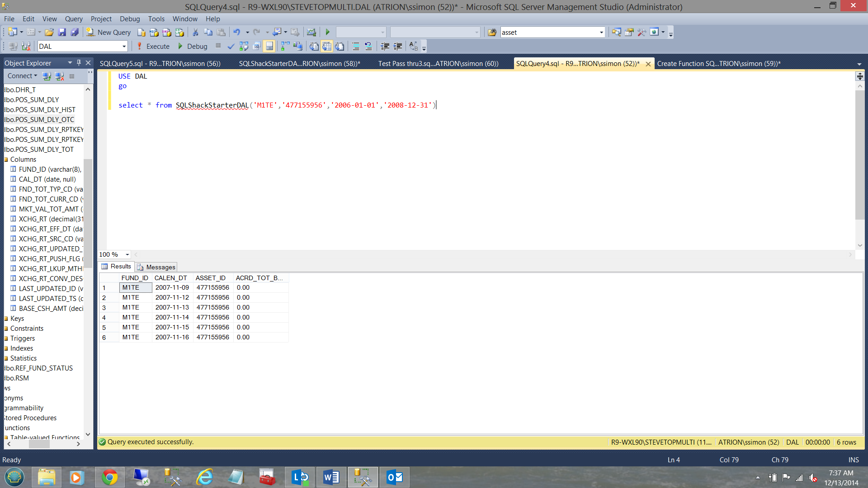This screenshot has height=488, width=868.
Task: Toggle Results to Grid output mode
Action: pos(327,46)
